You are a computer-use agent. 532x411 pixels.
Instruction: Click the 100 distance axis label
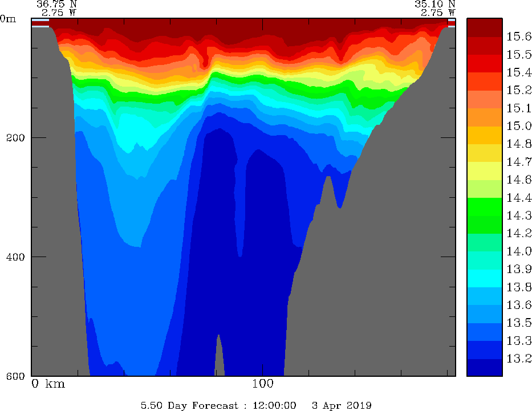263,384
